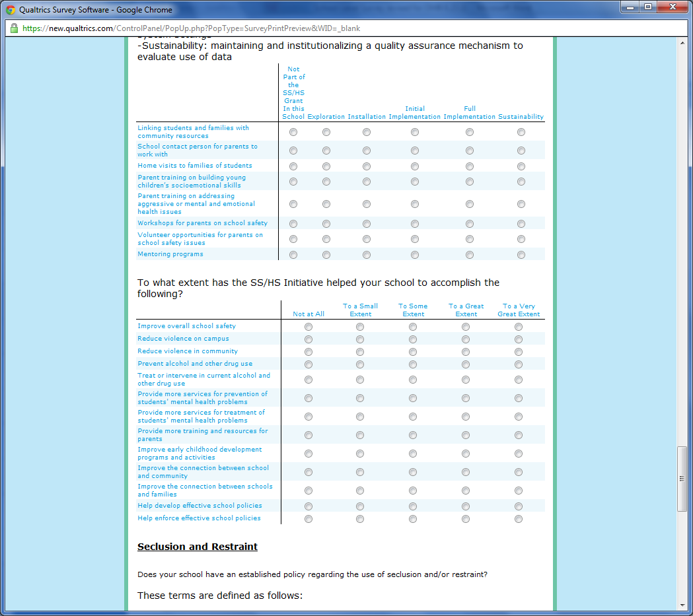Click the 'Installation' column header
Screen dimensions: 693x616
click(367, 117)
